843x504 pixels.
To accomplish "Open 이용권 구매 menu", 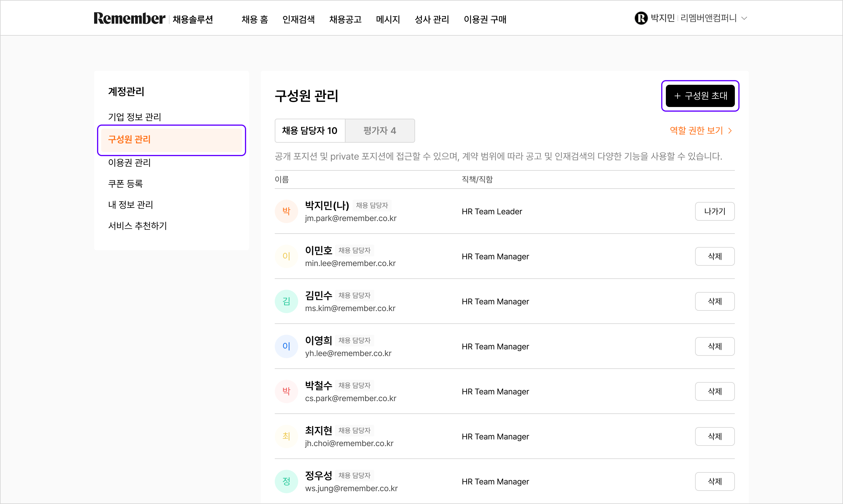I will point(485,19).
